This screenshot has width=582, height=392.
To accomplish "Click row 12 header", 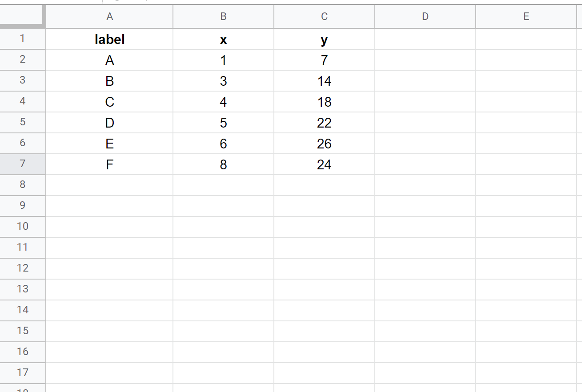I will click(22, 268).
